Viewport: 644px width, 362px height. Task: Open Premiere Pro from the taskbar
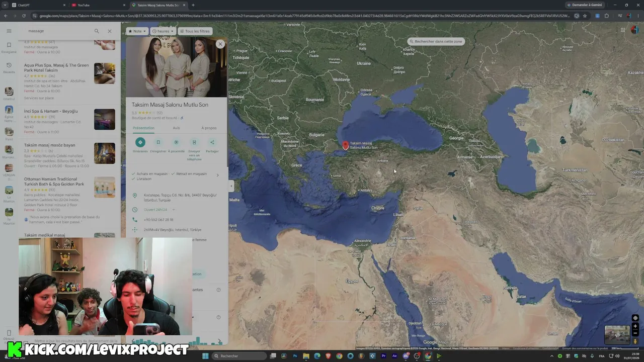(x=383, y=356)
